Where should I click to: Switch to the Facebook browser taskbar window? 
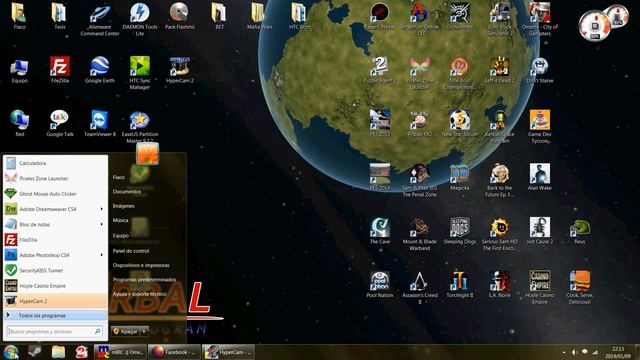pyautogui.click(x=174, y=352)
